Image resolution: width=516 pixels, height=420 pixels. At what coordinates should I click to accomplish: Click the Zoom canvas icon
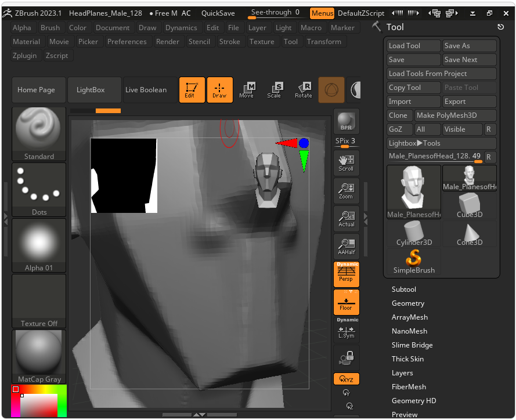click(x=346, y=191)
